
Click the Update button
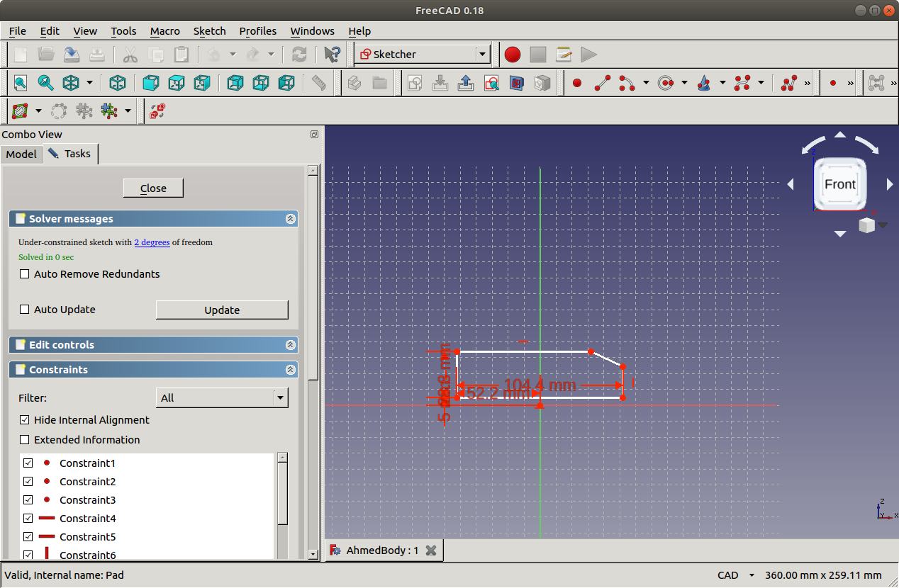click(x=222, y=310)
